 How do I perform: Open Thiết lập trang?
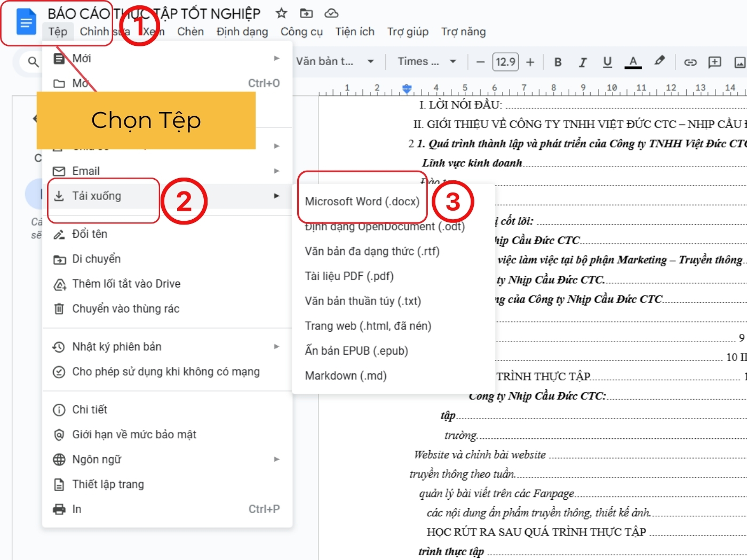pos(167,484)
